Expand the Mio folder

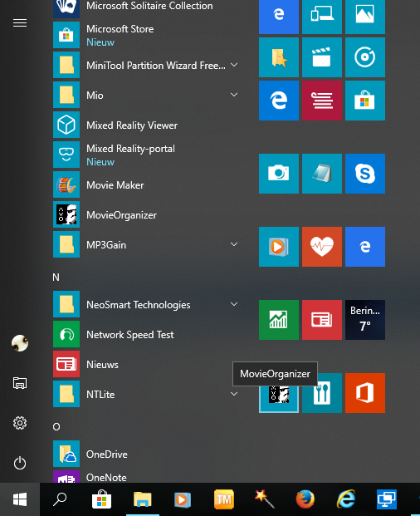tap(145, 95)
